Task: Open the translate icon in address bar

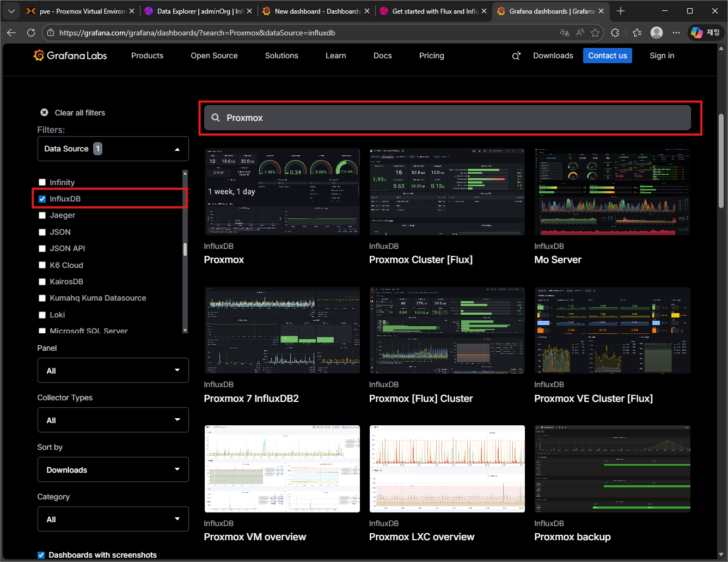Action: tap(565, 33)
